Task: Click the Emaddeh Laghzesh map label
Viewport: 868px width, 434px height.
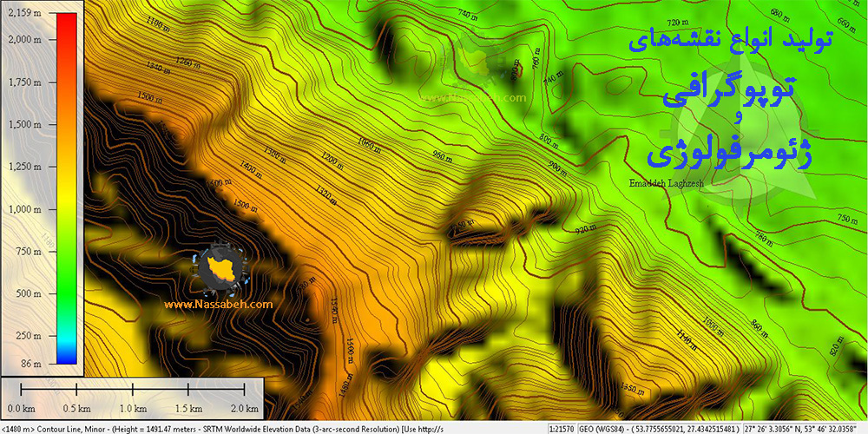Action: (665, 183)
